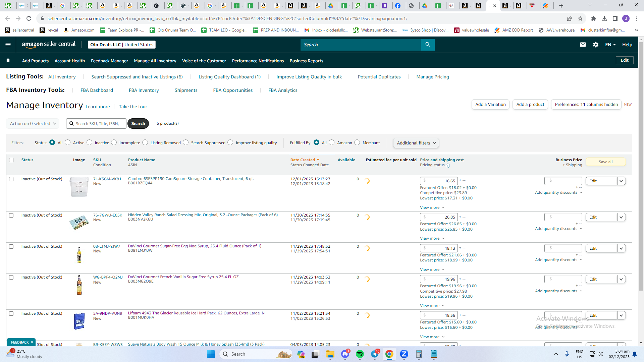Check the box for the Cambro Storage Container row
The image size is (644, 362).
coord(11,179)
